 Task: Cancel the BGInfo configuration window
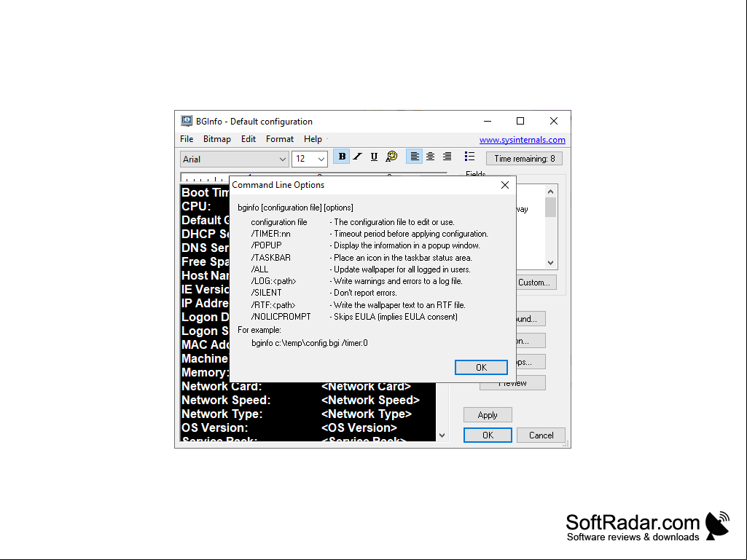tap(541, 435)
